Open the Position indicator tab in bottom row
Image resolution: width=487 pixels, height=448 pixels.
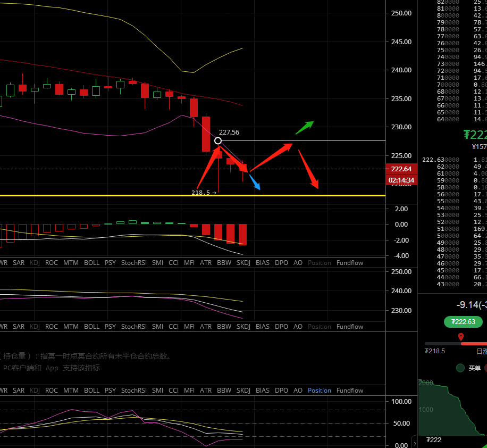point(319,391)
